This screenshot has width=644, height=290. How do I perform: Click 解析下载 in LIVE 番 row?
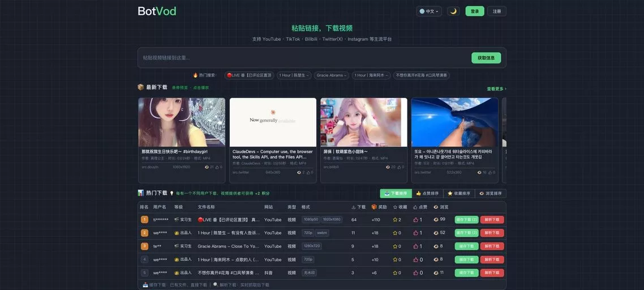pyautogui.click(x=492, y=220)
